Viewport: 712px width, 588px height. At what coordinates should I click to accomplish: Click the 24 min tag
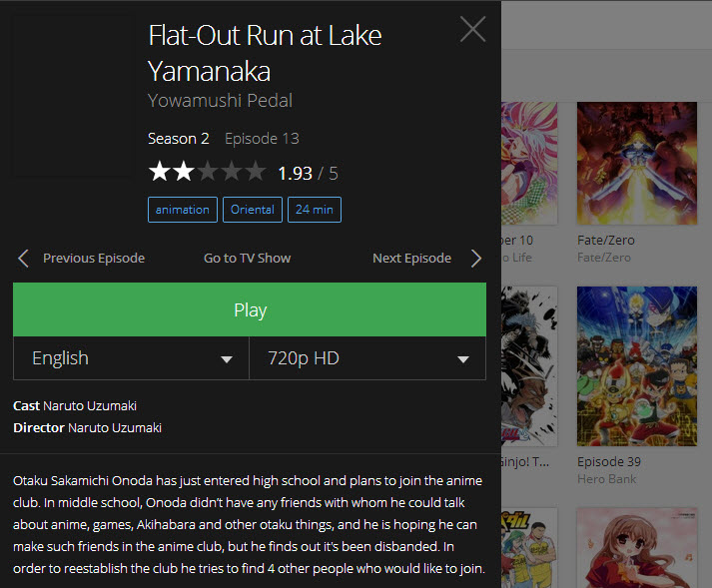point(315,210)
